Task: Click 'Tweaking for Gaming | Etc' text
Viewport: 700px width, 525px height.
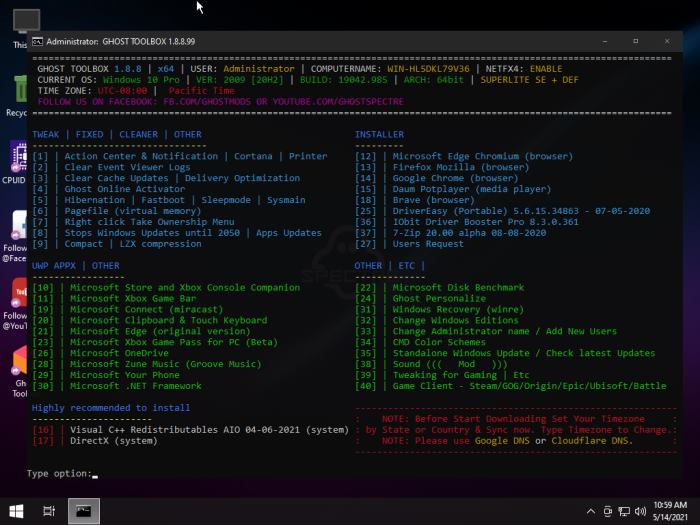Action: pyautogui.click(x=461, y=375)
